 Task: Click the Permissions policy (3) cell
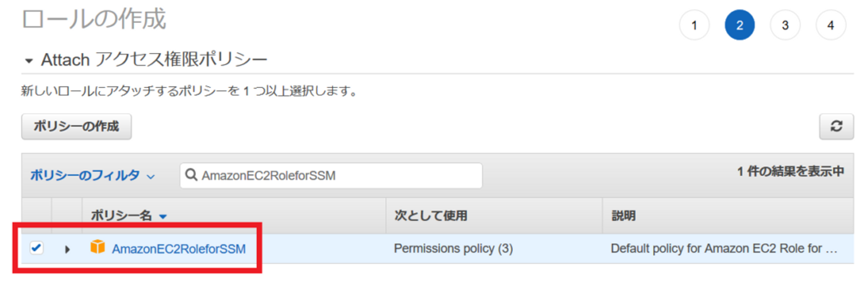[453, 248]
